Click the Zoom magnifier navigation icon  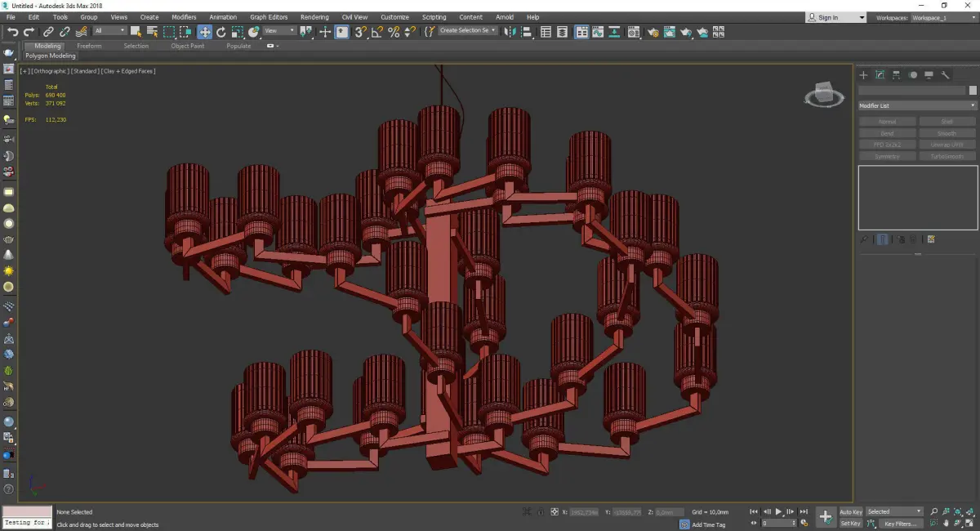(935, 511)
